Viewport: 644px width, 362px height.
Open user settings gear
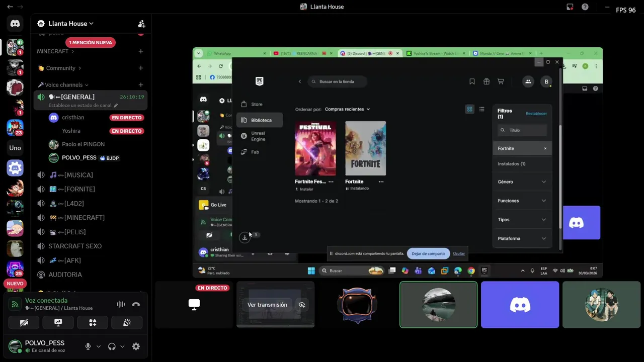(x=136, y=346)
